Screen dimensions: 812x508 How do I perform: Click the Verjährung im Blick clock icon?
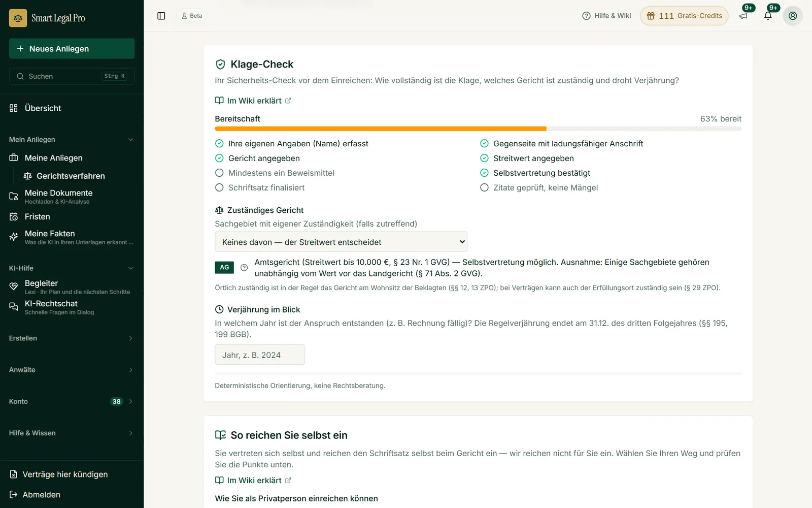(219, 309)
